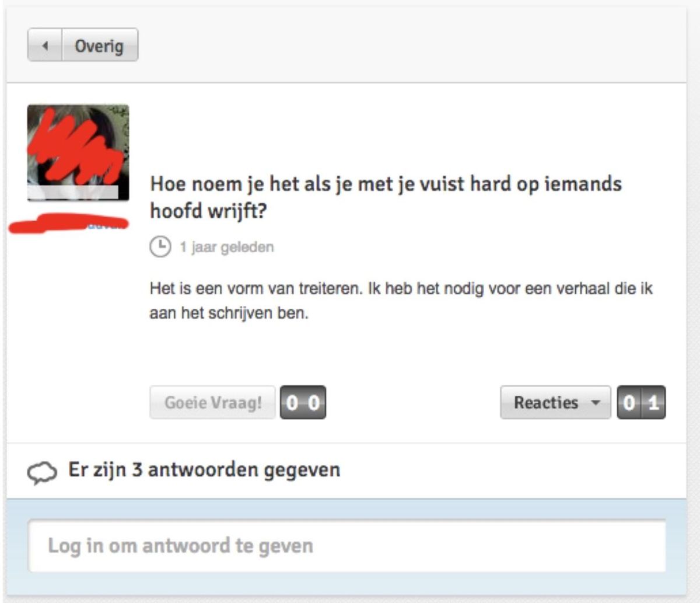Click the question title about vuist wrijven
The image size is (700, 603).
[x=386, y=197]
